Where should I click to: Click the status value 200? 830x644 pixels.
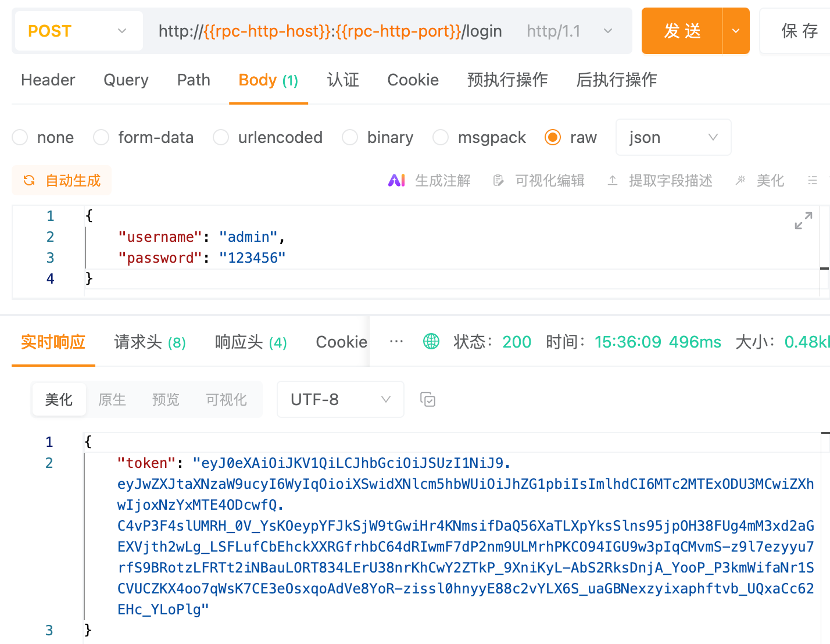[x=517, y=342]
